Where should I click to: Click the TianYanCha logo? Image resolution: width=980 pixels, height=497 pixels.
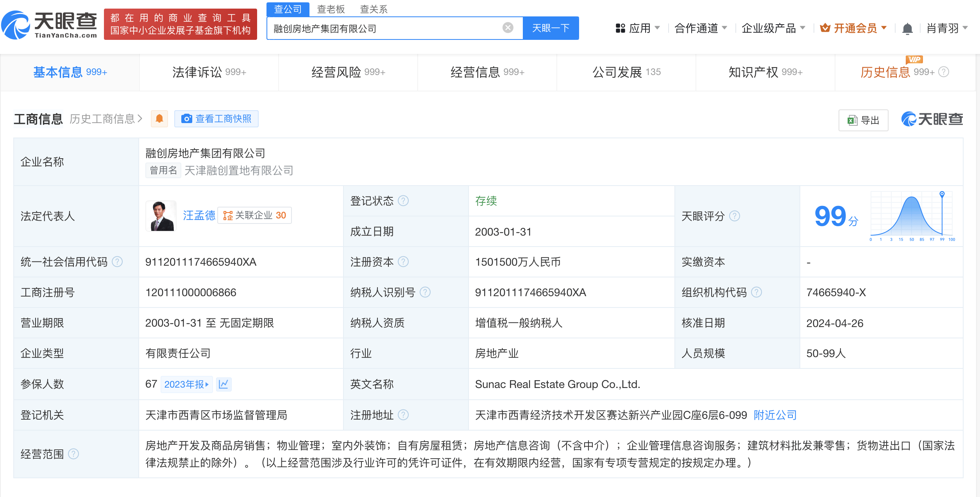click(x=49, y=25)
